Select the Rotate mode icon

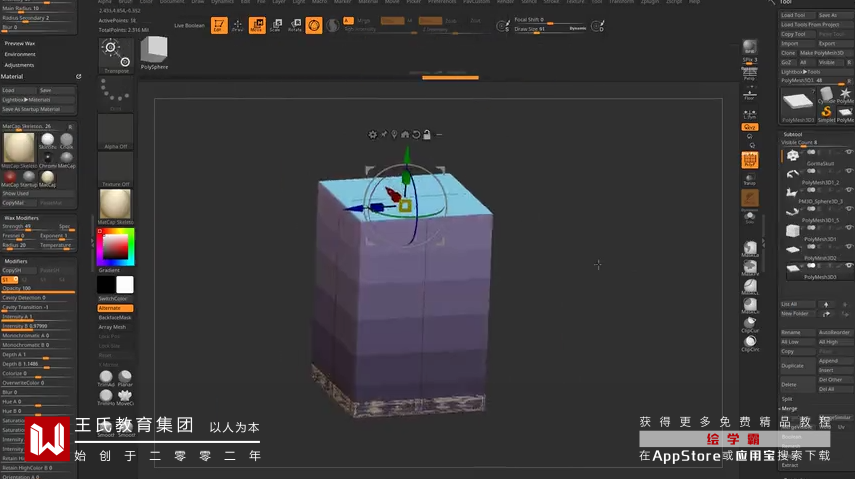coord(295,25)
